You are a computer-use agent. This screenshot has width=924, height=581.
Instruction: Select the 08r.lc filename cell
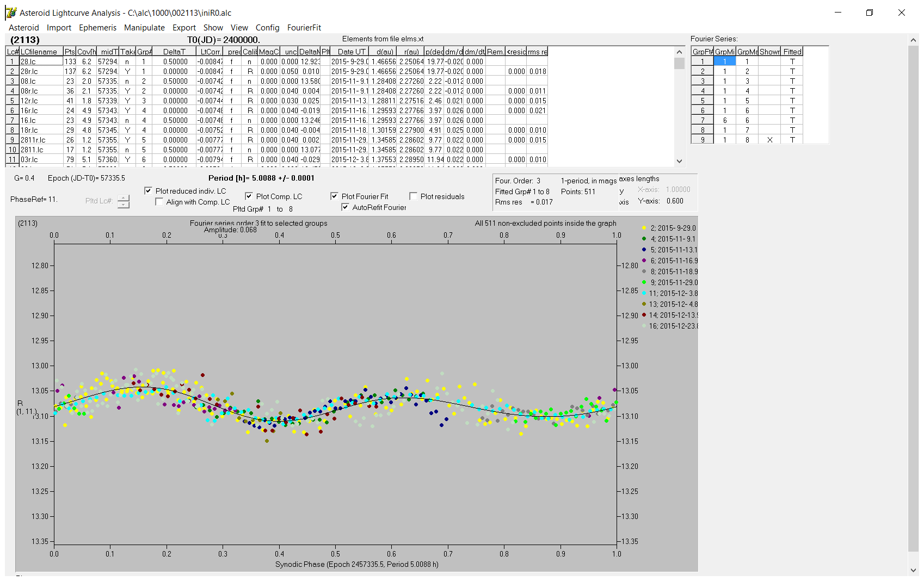[41, 91]
